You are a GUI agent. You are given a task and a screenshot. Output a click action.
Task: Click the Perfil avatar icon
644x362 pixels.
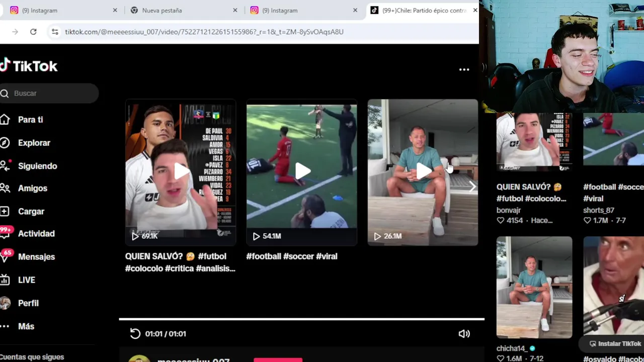click(x=5, y=303)
